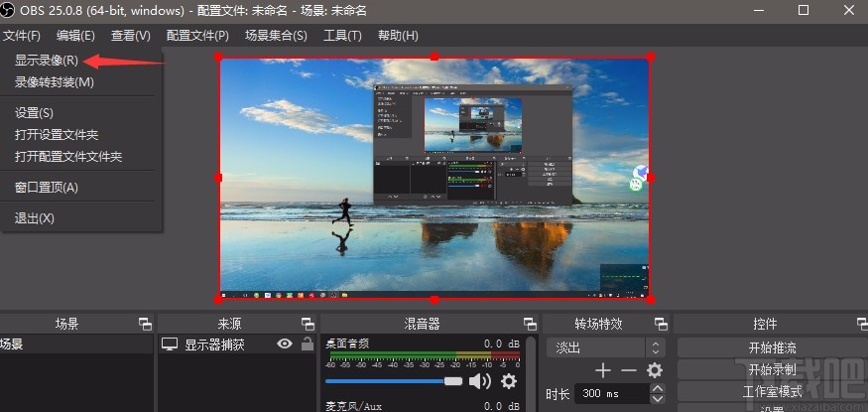Open the 配置文件(P) menu
Screen dimensions: 868x412
point(197,36)
